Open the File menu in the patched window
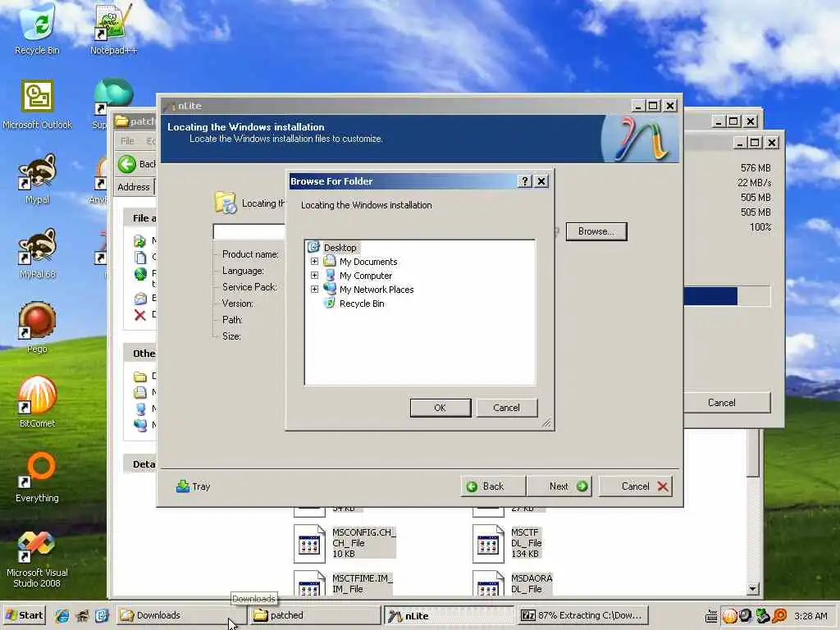This screenshot has height=630, width=840. [127, 141]
